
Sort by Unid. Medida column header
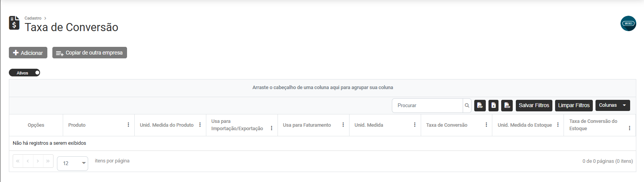[369, 125]
